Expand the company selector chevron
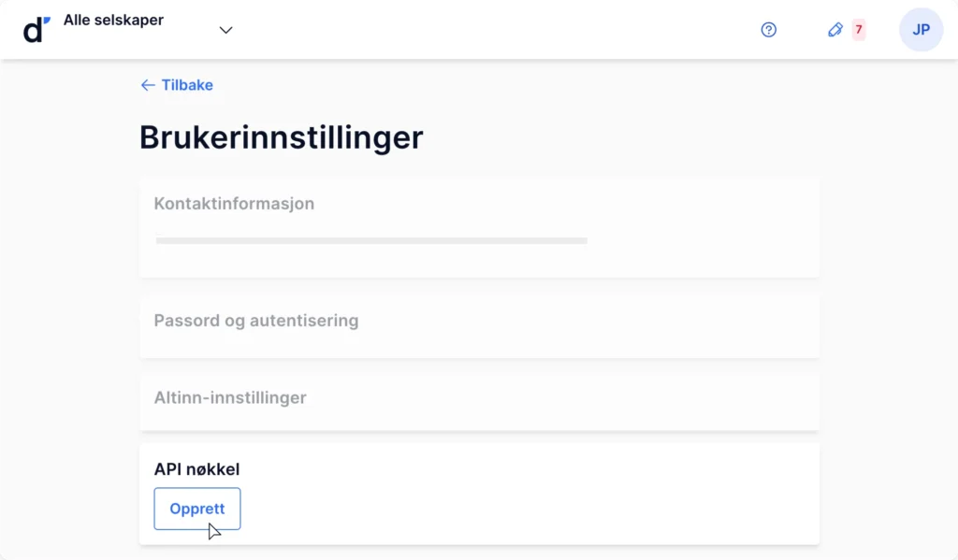The image size is (958, 560). [226, 30]
